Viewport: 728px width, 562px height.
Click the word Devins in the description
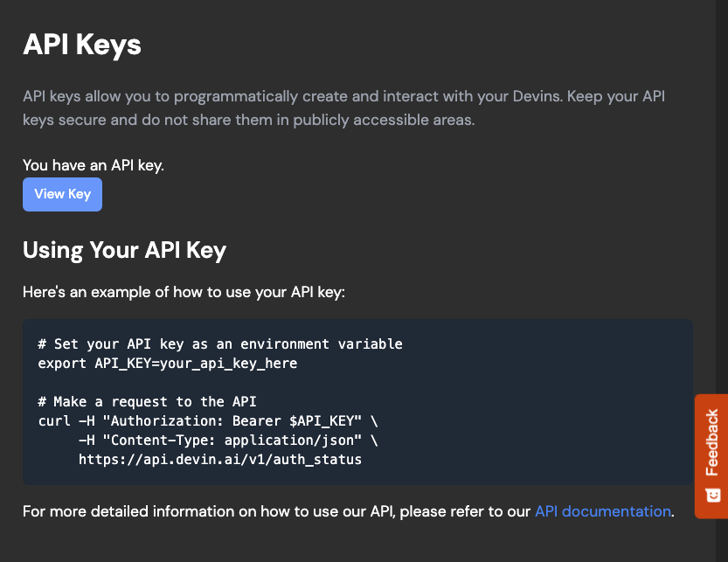coord(537,96)
